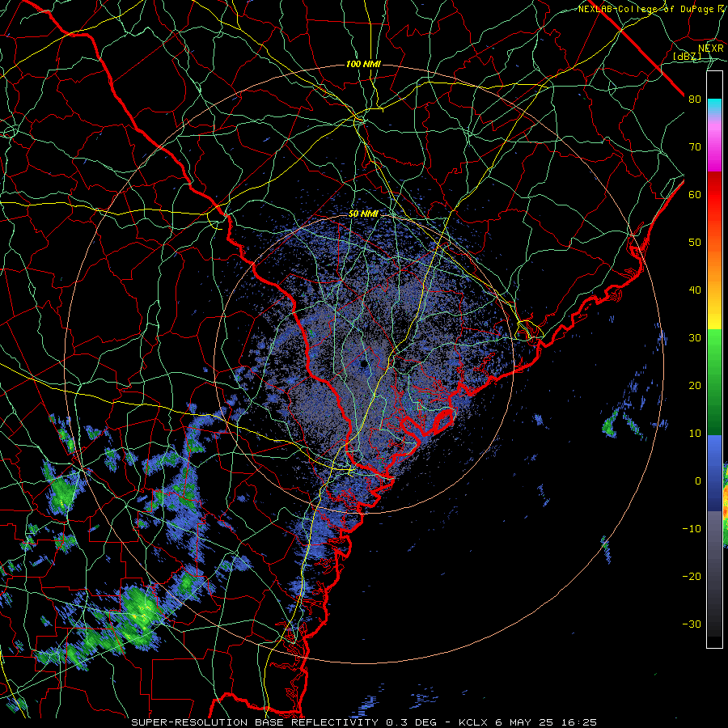This screenshot has width=728, height=728.
Task: Click the green band of the reflectivity color bar
Action: (714, 382)
